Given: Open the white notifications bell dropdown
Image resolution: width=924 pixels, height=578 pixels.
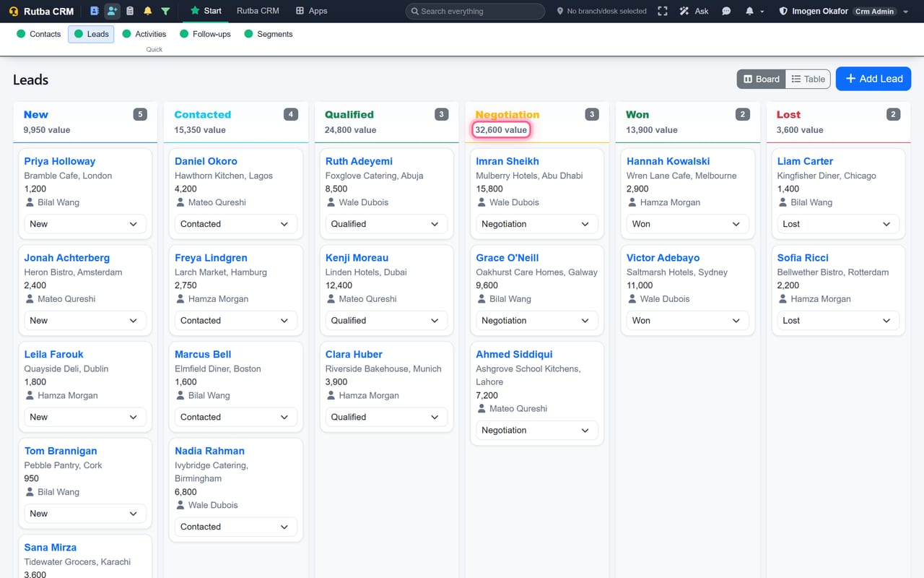Looking at the screenshot, I should [754, 11].
